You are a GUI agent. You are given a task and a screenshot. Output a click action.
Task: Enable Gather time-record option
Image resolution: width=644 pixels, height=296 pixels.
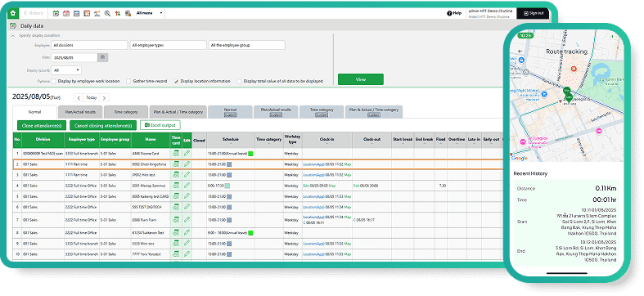128,81
